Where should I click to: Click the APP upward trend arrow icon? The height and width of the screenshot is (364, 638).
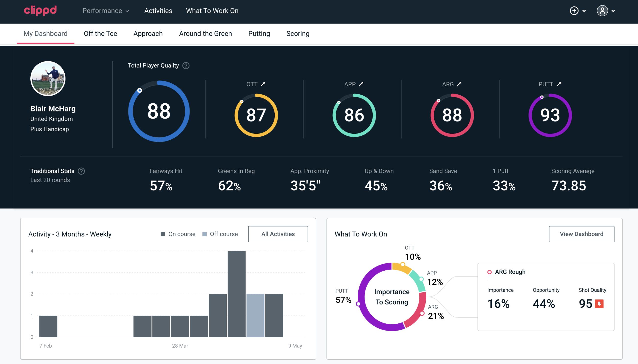[362, 84]
